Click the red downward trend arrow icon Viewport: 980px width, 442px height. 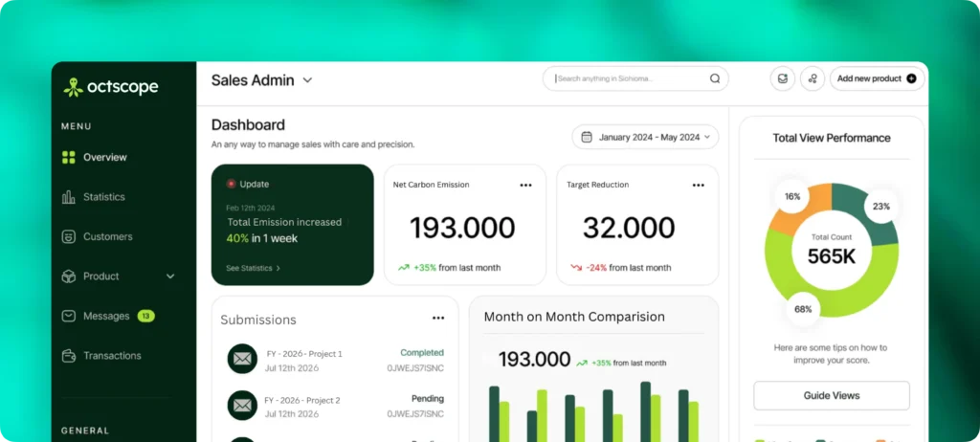point(575,268)
